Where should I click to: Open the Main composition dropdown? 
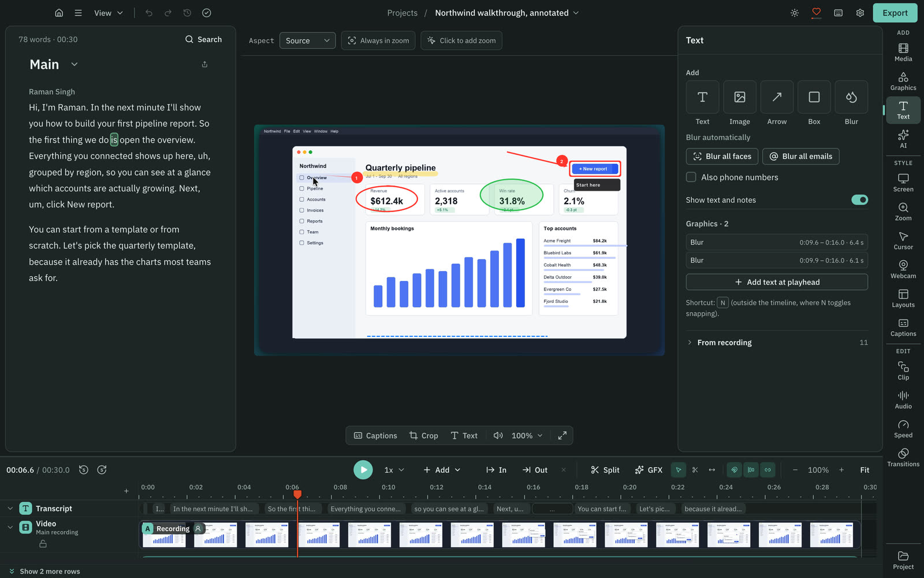tap(74, 64)
